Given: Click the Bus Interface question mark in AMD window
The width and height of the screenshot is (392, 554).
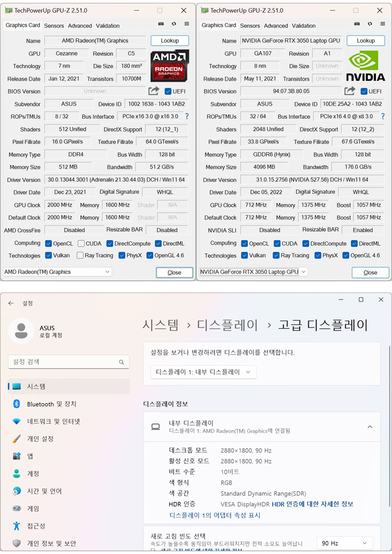Looking at the screenshot, I should click(x=187, y=117).
